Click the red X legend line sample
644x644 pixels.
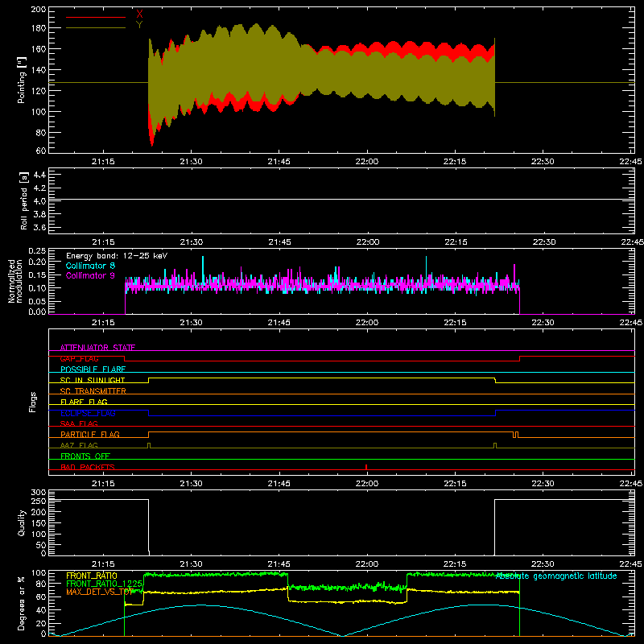(x=96, y=17)
